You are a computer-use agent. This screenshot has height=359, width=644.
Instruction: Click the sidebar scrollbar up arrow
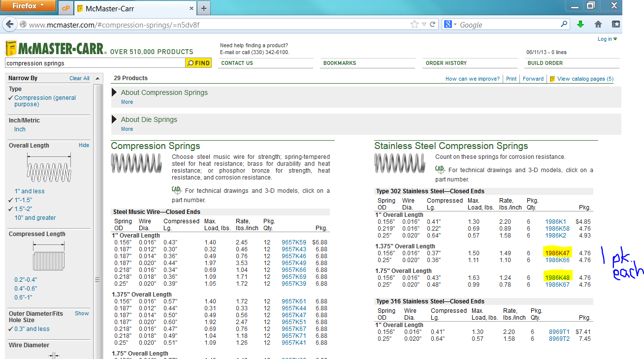[x=97, y=79]
